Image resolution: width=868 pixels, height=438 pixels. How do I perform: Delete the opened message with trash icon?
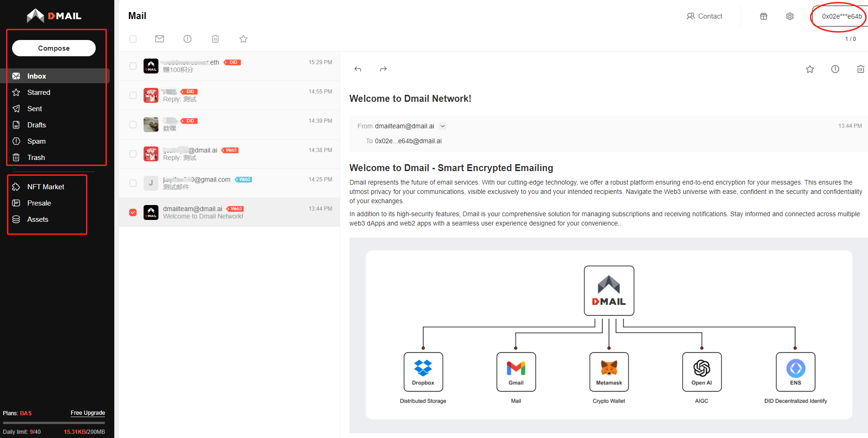pos(861,69)
